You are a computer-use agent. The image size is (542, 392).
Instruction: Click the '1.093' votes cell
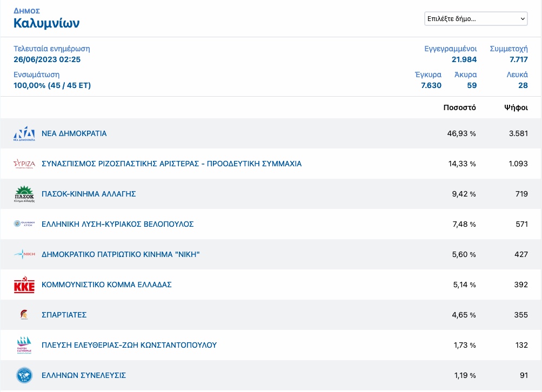coord(518,164)
